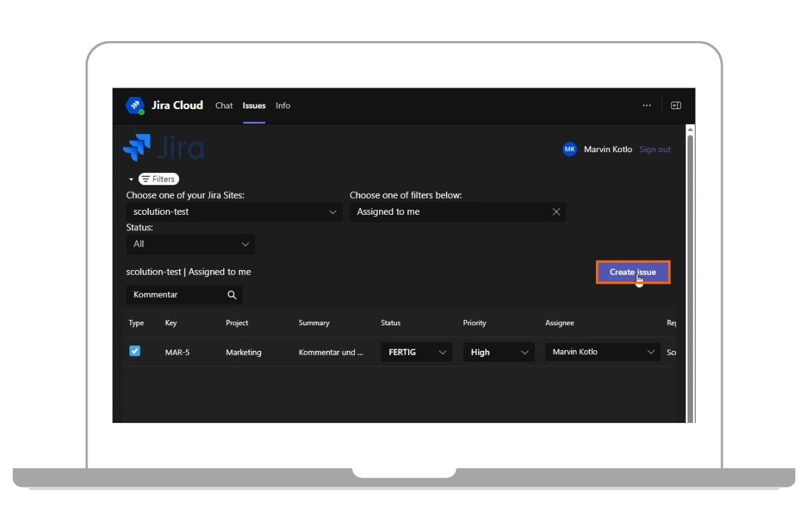The height and width of the screenshot is (532, 808).
Task: Click the MK user avatar
Action: click(x=570, y=149)
